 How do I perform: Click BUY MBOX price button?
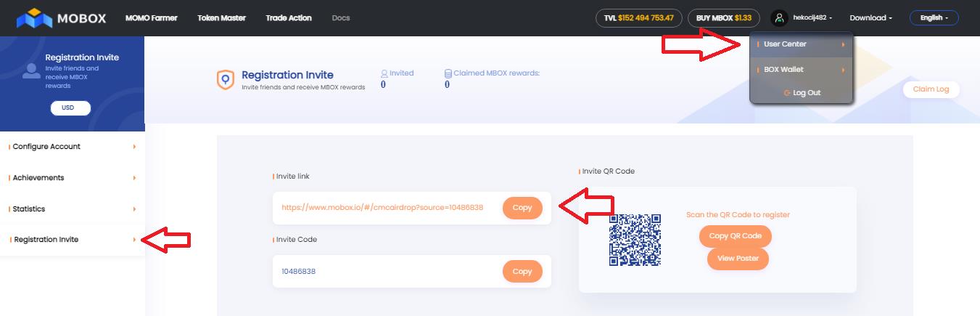pos(724,18)
